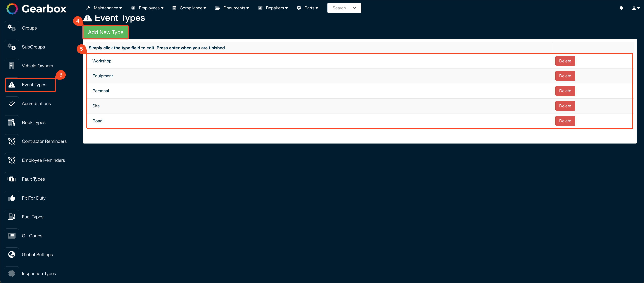The image size is (644, 283).
Task: Navigate to Fault Types
Action: point(33,179)
